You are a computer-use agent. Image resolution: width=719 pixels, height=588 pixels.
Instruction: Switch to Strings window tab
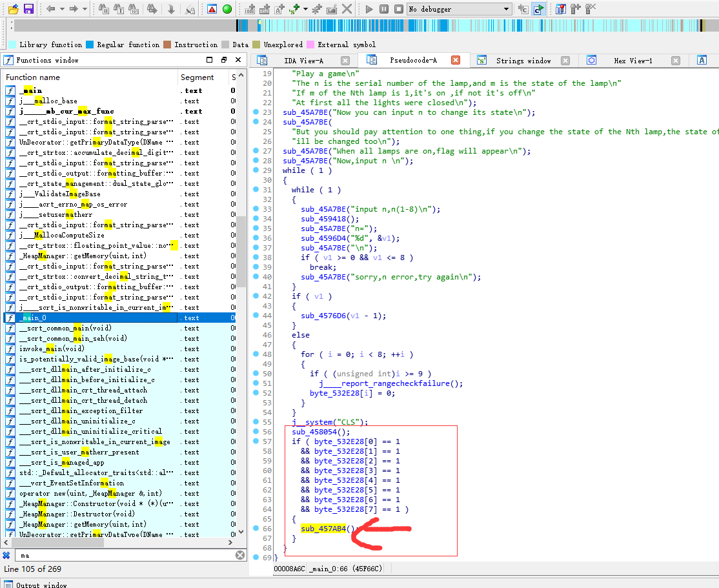coord(523,61)
